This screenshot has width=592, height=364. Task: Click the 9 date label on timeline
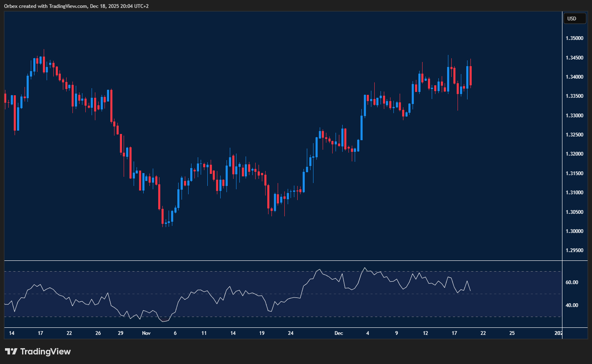397,333
